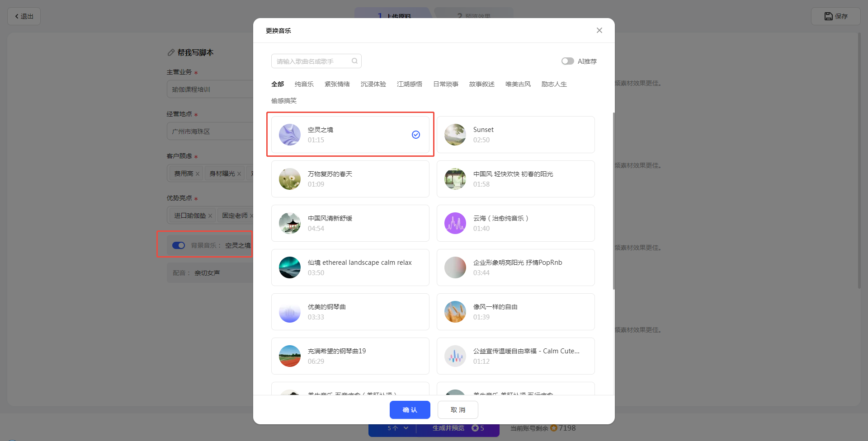Click the 保存 button
The image size is (868, 441).
pyautogui.click(x=836, y=16)
